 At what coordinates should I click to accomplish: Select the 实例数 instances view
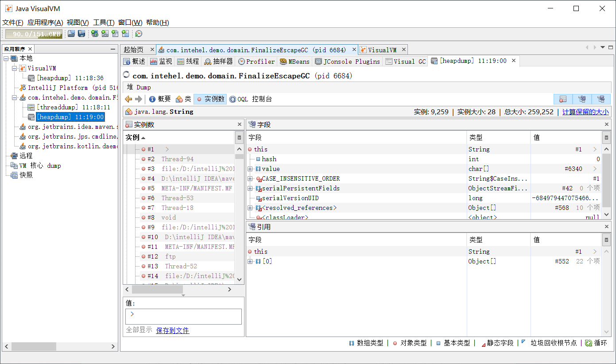click(x=210, y=99)
